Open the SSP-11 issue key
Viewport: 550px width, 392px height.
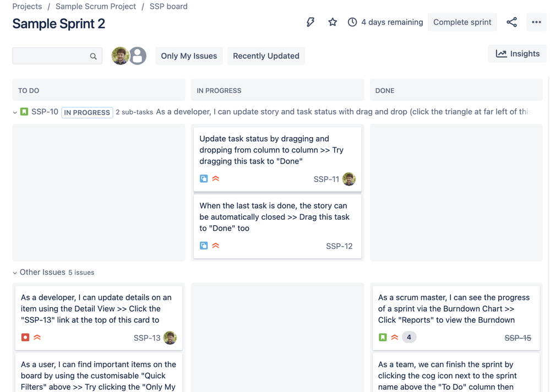tap(326, 179)
